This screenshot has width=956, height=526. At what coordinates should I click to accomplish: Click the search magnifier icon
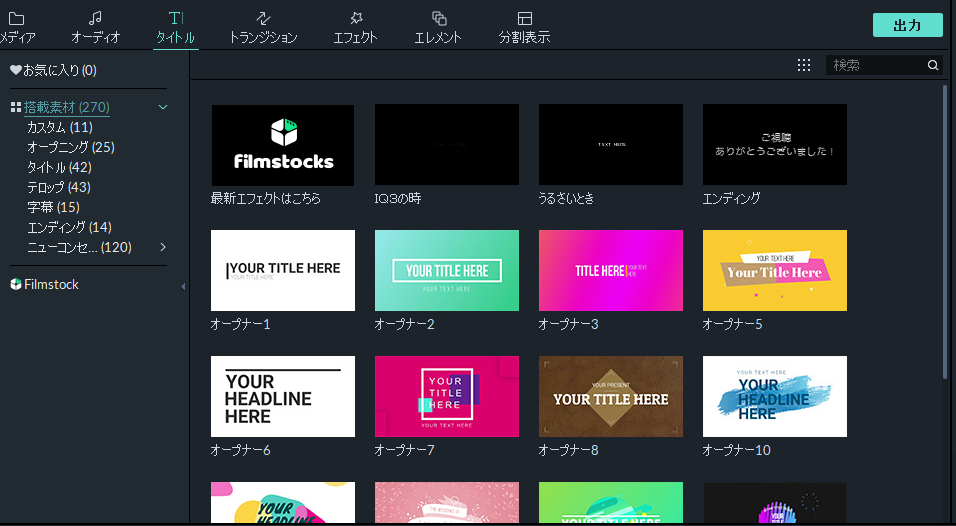933,65
